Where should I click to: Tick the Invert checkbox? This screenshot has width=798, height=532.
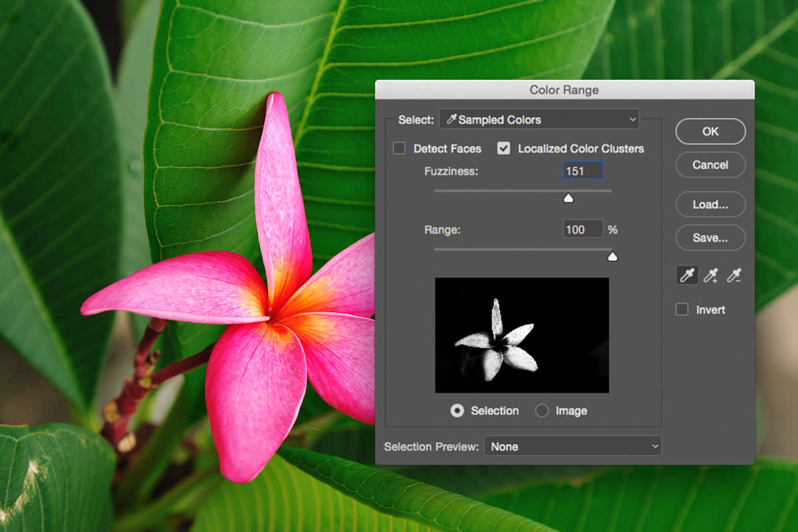(x=682, y=310)
